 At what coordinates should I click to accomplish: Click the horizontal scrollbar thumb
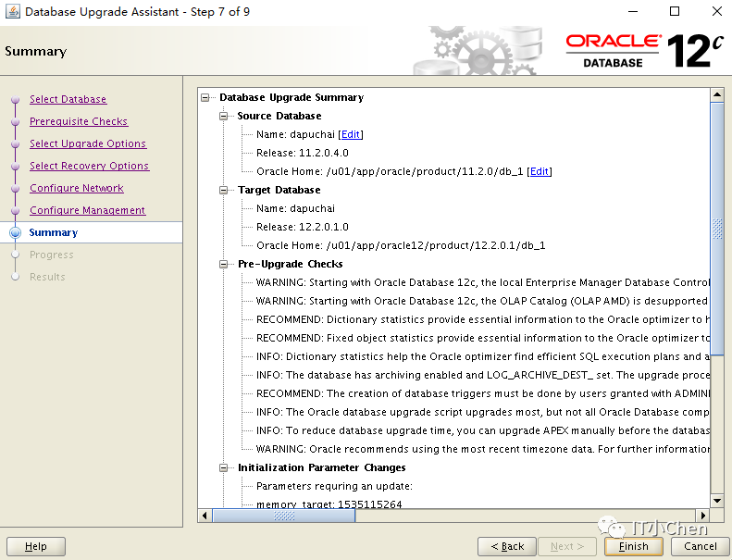(284, 516)
